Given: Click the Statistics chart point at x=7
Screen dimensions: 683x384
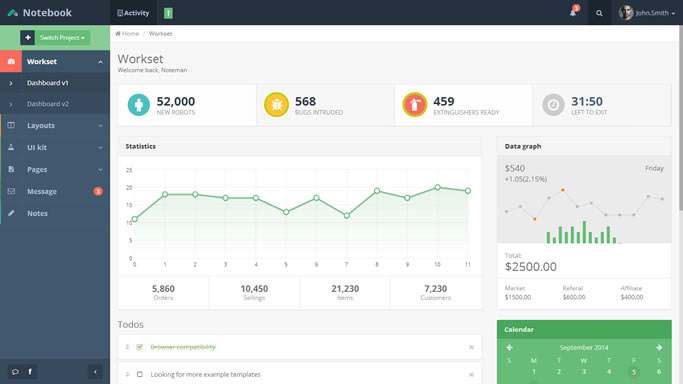Looking at the screenshot, I should point(347,216).
